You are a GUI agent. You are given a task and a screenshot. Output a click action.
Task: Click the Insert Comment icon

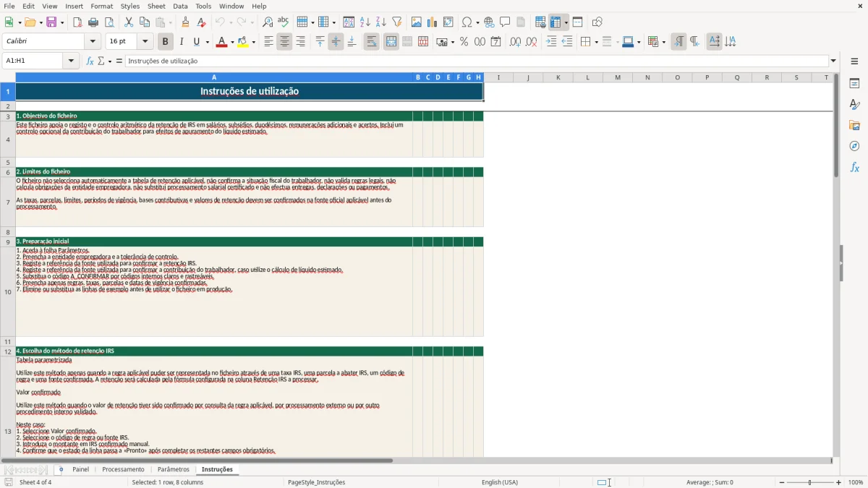coord(505,22)
